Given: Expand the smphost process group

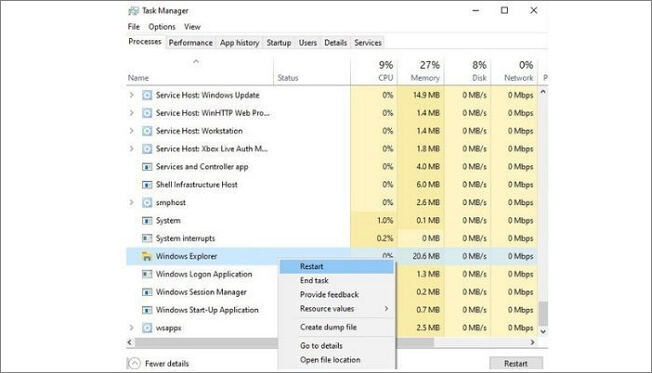Looking at the screenshot, I should click(x=131, y=203).
